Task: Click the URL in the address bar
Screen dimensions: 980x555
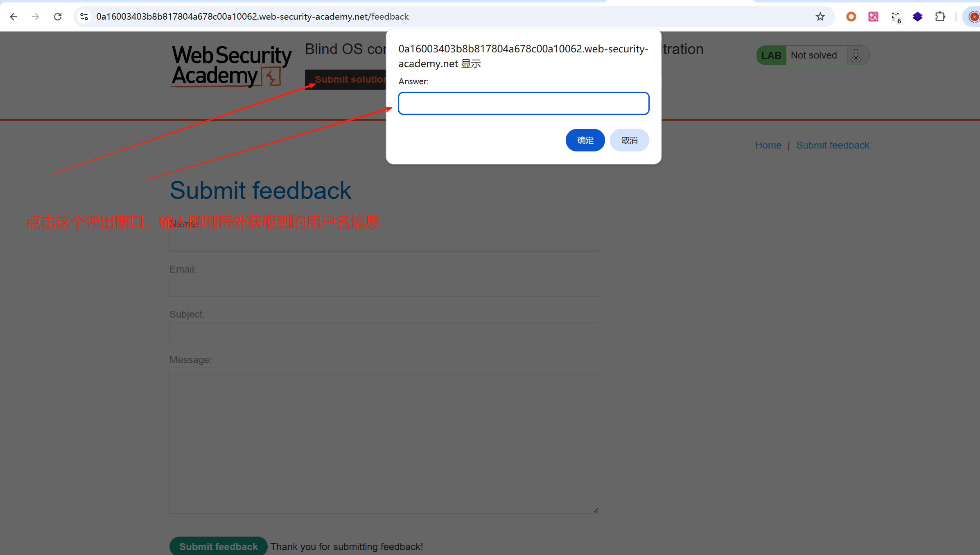Action: pyautogui.click(x=253, y=17)
